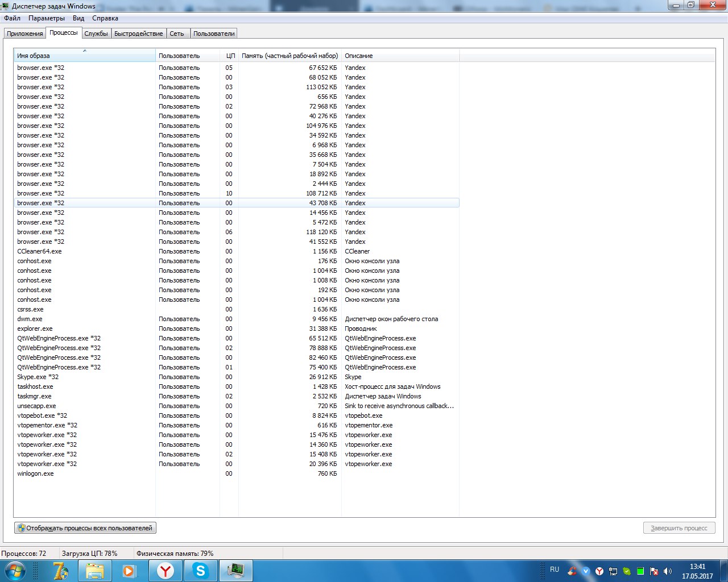Switch to the Быстродействие tab
This screenshot has width=728, height=582.
(138, 34)
